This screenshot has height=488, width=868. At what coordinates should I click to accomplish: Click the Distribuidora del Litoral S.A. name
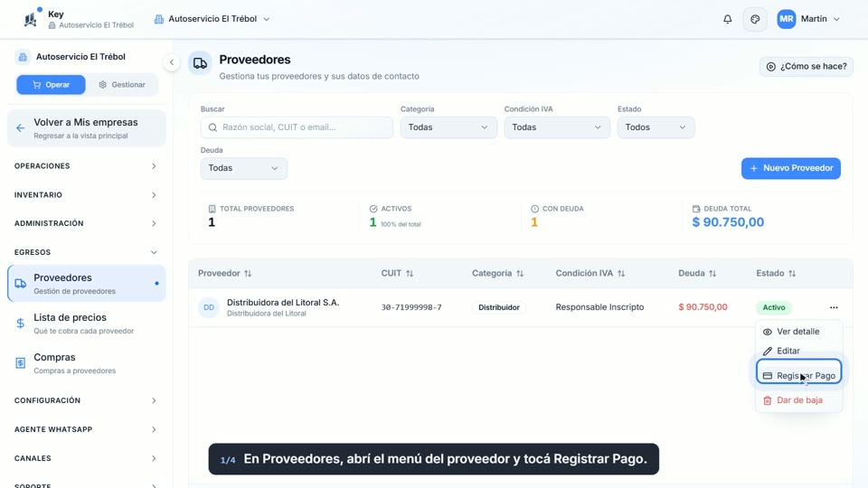click(x=283, y=303)
